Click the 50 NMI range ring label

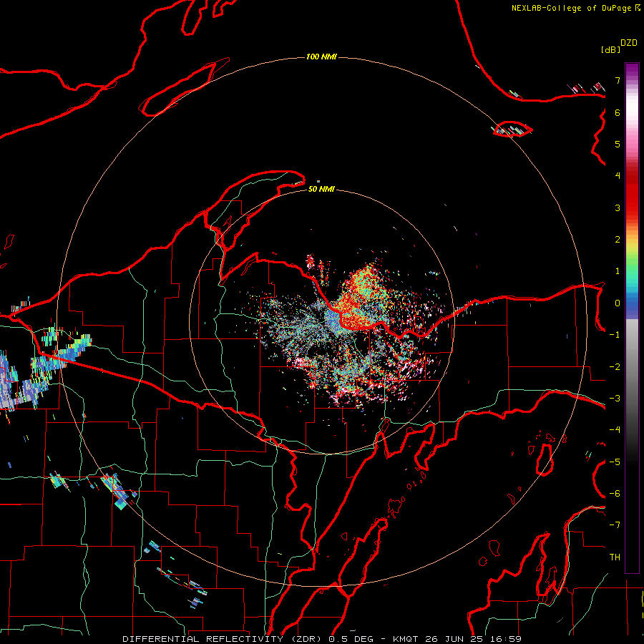pos(321,189)
